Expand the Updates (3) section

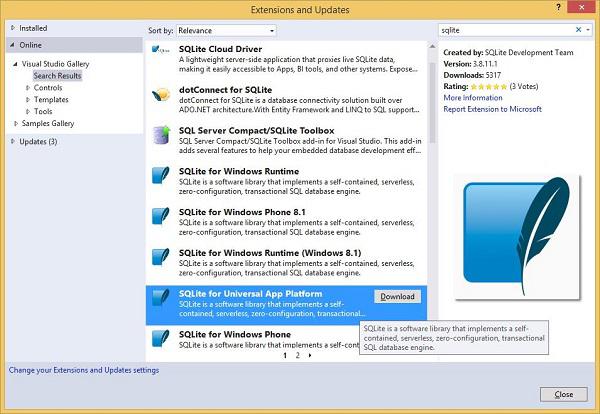[x=12, y=142]
